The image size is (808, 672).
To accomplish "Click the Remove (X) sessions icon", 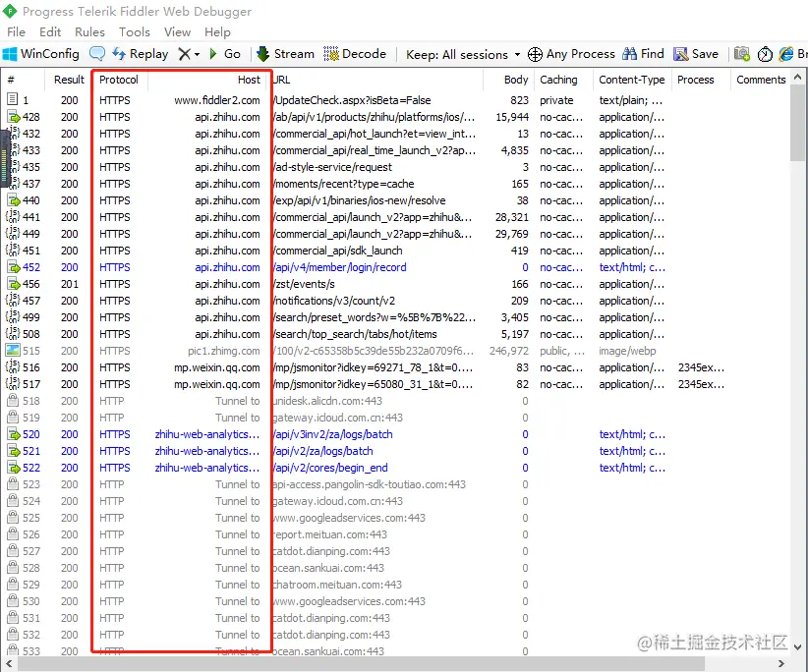I will click(184, 54).
